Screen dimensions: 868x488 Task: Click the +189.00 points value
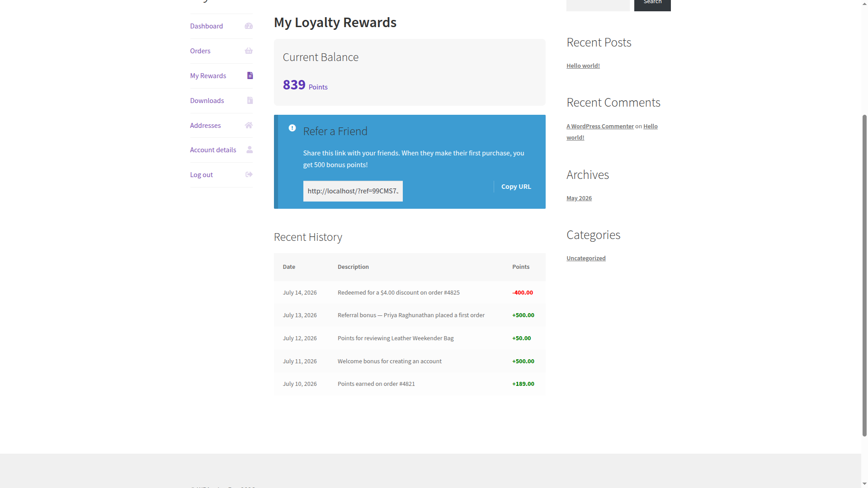coord(523,384)
